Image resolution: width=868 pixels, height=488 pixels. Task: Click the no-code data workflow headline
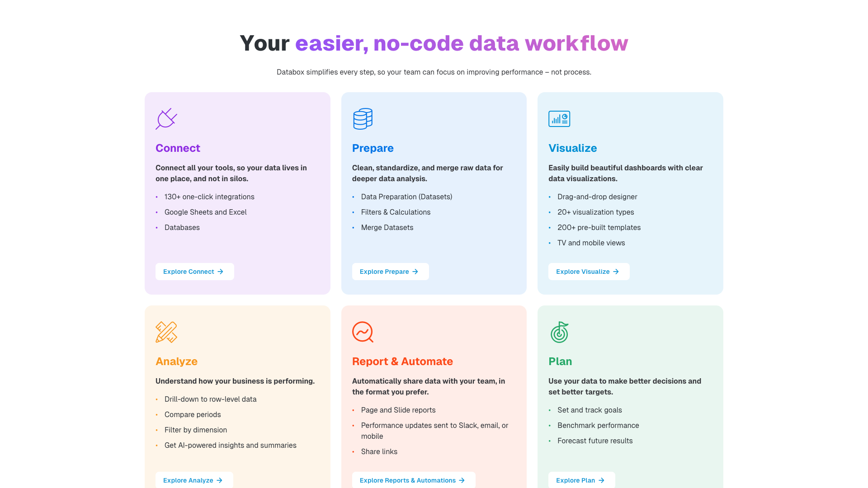433,43
